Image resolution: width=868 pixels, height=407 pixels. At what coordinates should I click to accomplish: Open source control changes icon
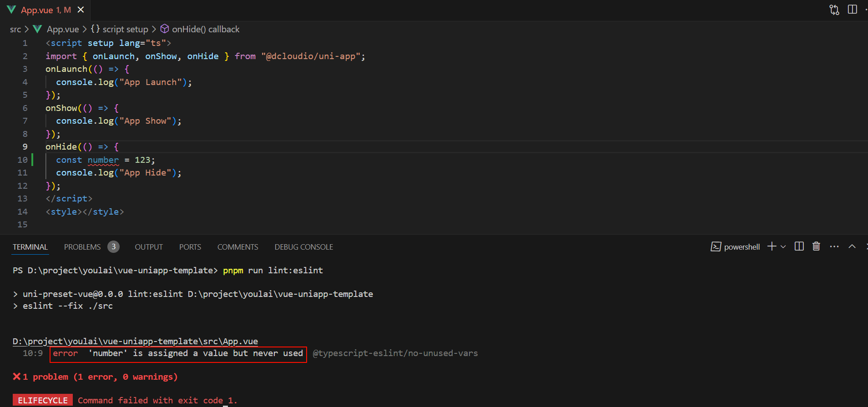point(834,10)
